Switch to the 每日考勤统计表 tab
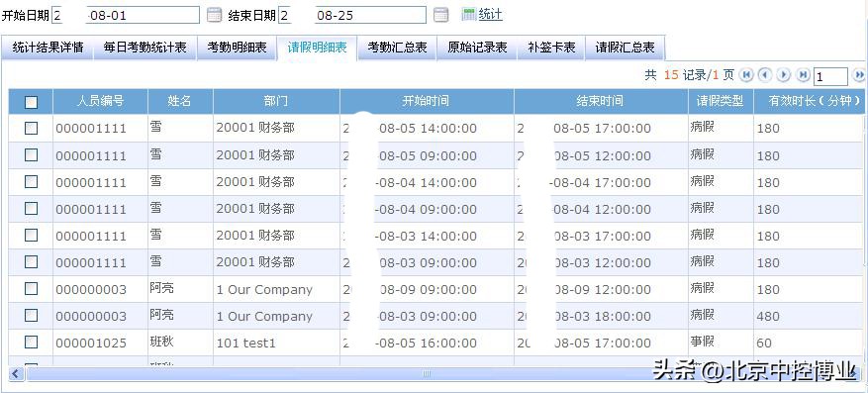Viewport: 868px width, 393px height. click(x=145, y=48)
